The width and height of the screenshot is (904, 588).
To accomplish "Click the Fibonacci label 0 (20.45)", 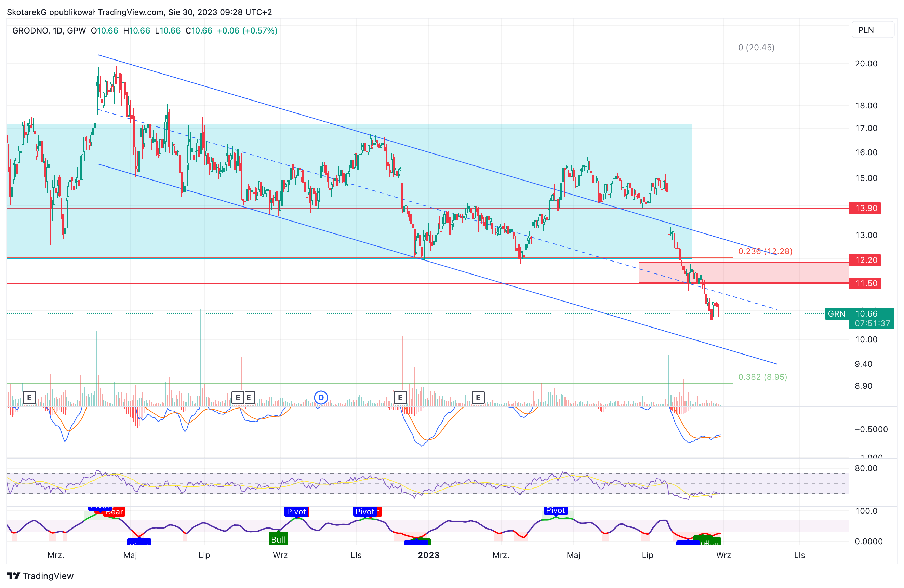I will pyautogui.click(x=756, y=48).
